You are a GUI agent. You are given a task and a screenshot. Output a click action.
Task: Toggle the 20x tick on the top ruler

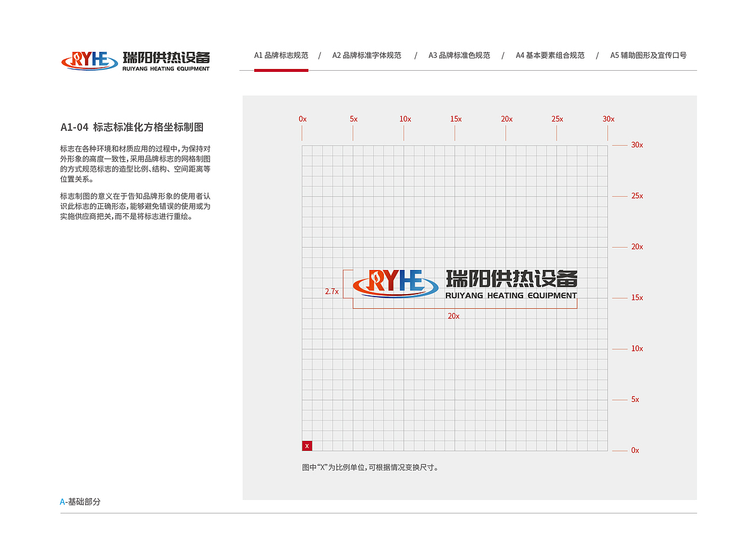[x=506, y=118]
